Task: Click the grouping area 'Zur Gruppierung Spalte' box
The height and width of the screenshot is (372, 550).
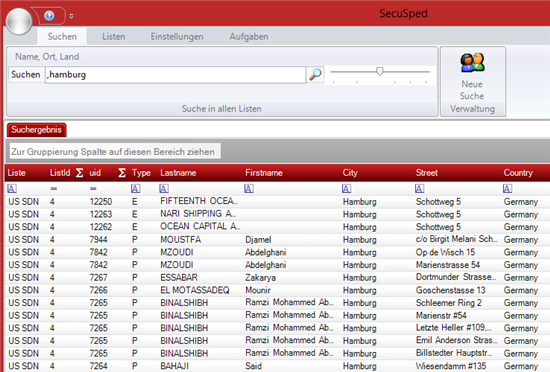Action: 115,151
